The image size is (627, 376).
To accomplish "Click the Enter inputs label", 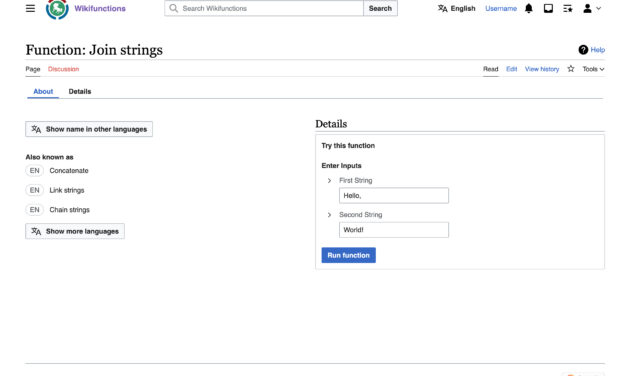I will [x=341, y=166].
